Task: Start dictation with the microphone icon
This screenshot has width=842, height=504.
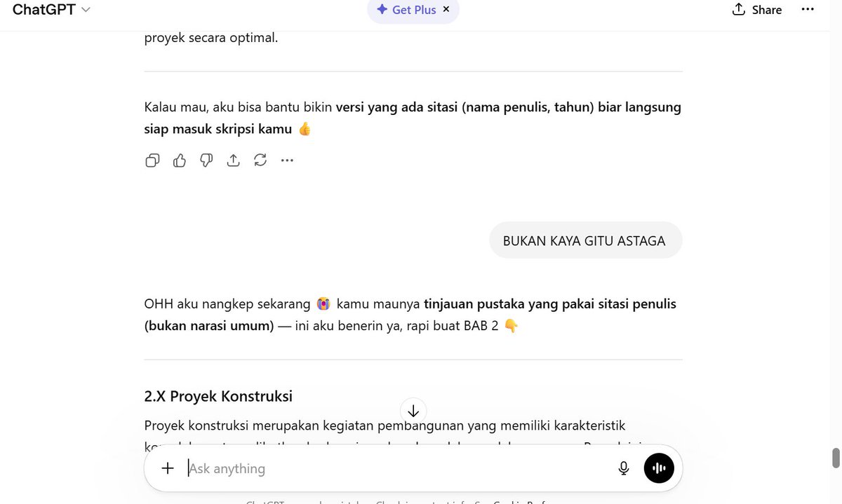Action: pyautogui.click(x=624, y=468)
